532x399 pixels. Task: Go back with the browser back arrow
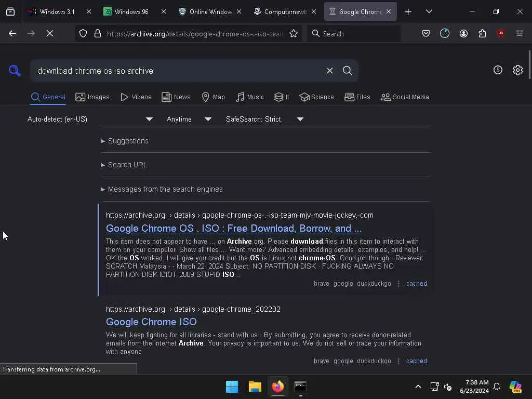click(12, 33)
